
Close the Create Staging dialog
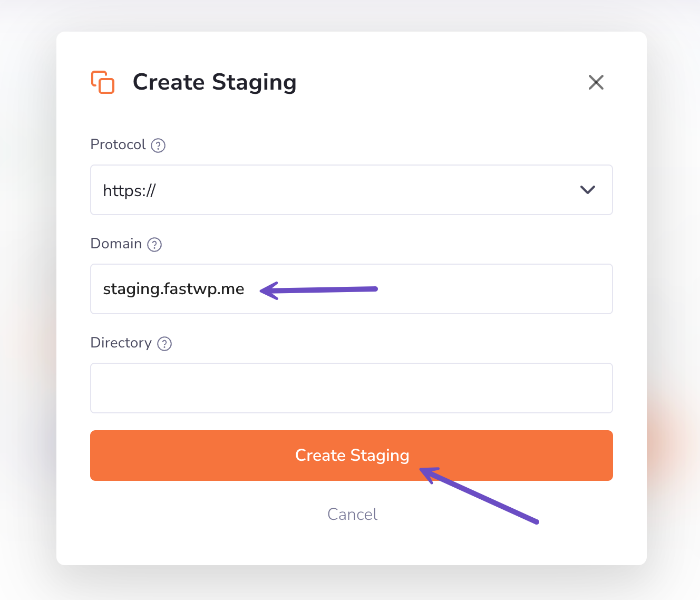tap(596, 82)
